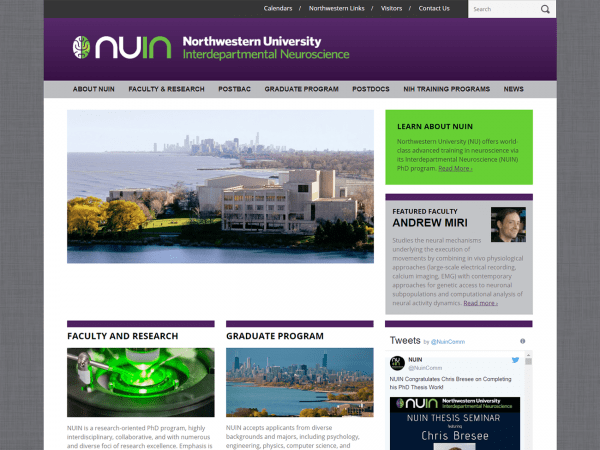Open the Faculty & Research menu
The image size is (600, 450).
(x=166, y=89)
